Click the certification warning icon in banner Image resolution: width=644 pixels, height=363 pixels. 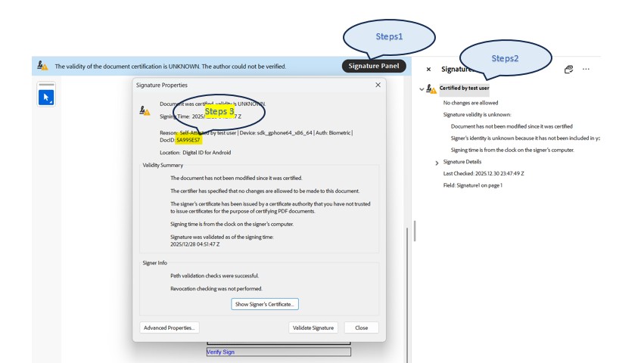[x=42, y=66]
